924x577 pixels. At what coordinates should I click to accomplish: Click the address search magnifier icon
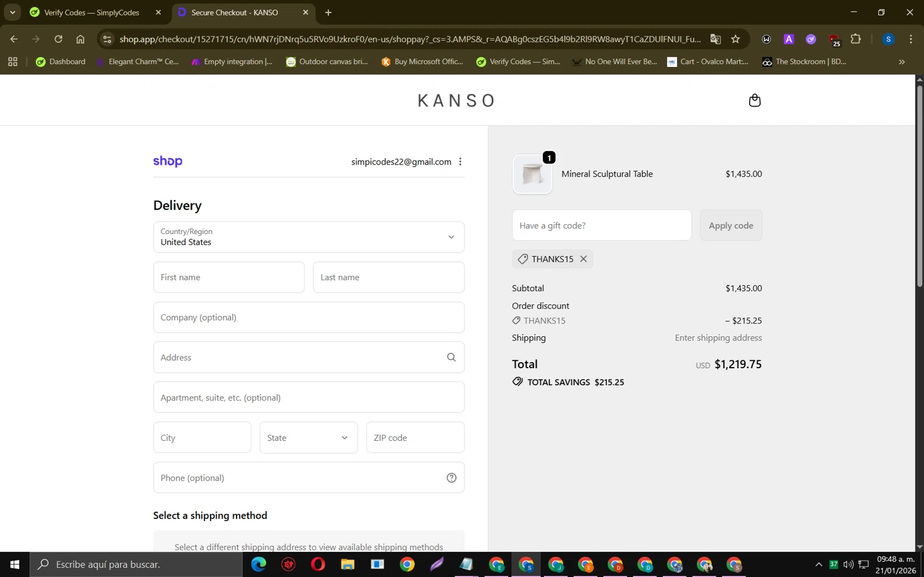(452, 358)
